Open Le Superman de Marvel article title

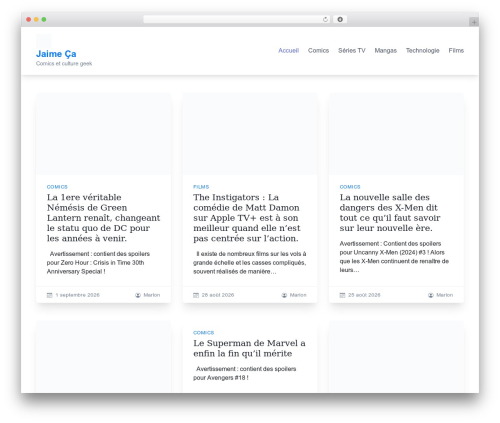[x=249, y=348]
